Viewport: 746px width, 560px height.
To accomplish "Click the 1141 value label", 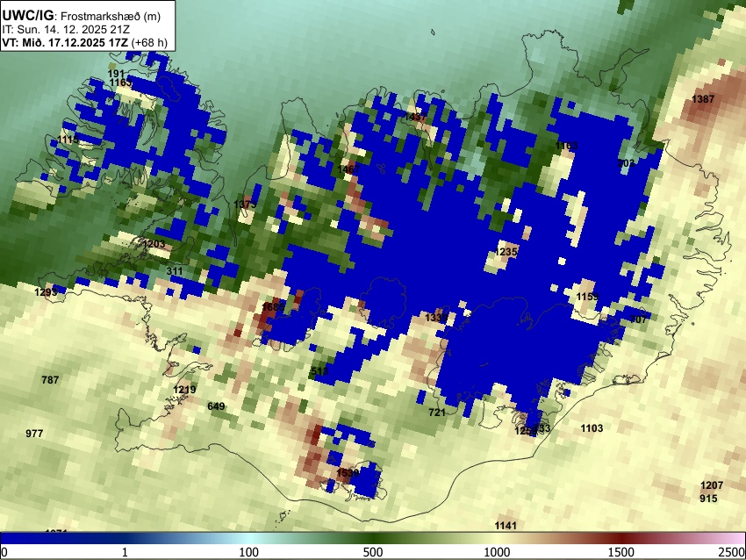I will (x=506, y=526).
